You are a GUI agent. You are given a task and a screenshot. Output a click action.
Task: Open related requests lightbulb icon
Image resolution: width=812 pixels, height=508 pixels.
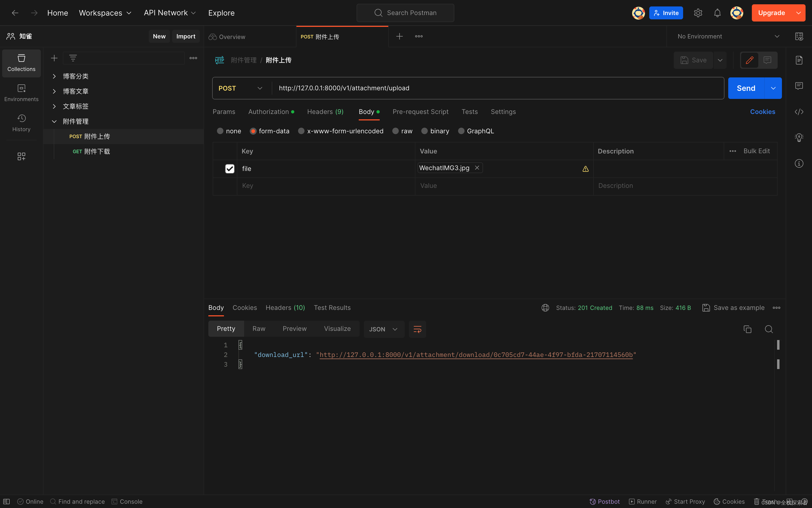point(799,137)
